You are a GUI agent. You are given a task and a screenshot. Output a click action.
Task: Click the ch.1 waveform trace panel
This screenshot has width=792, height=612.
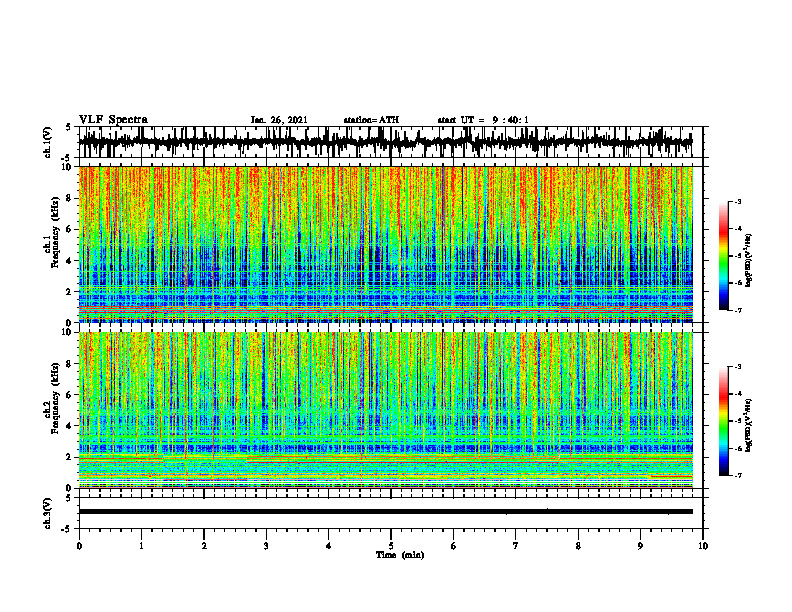point(390,142)
